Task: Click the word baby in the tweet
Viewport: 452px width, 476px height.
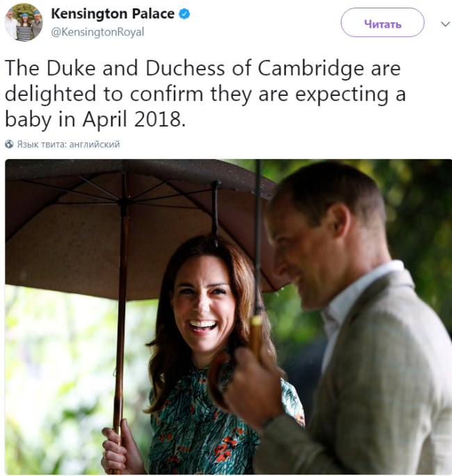Action: (x=28, y=119)
